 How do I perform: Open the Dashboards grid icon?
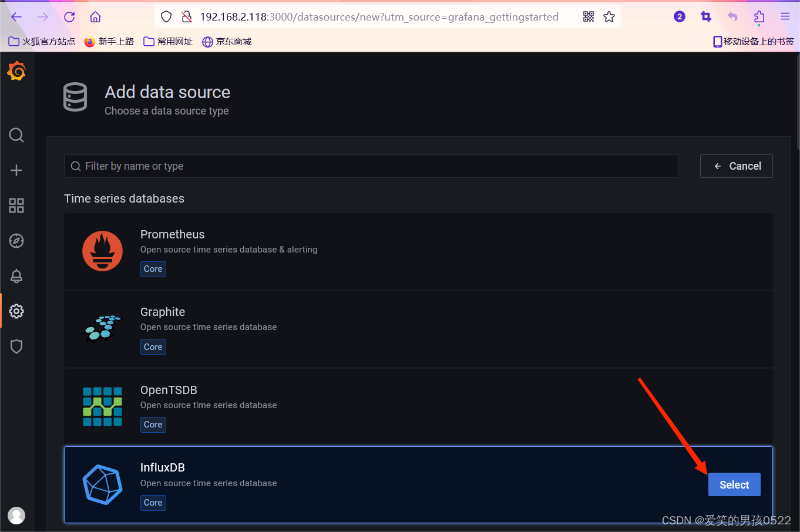tap(16, 206)
